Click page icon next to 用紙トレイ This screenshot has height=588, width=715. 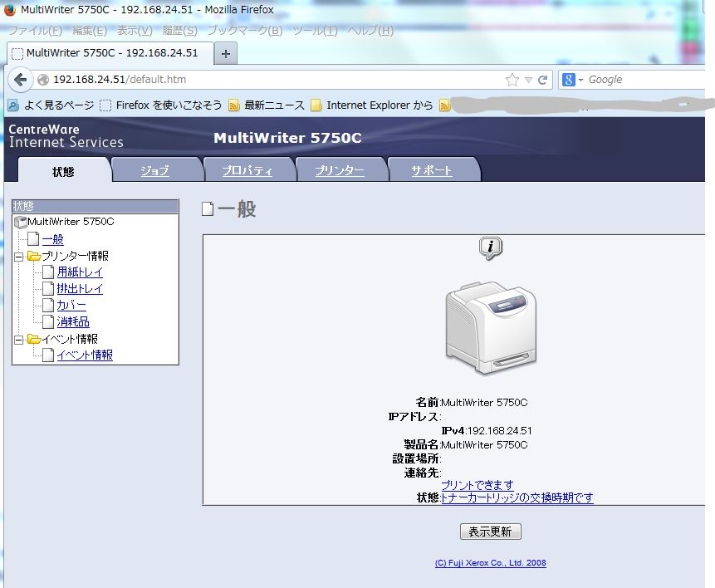click(48, 272)
